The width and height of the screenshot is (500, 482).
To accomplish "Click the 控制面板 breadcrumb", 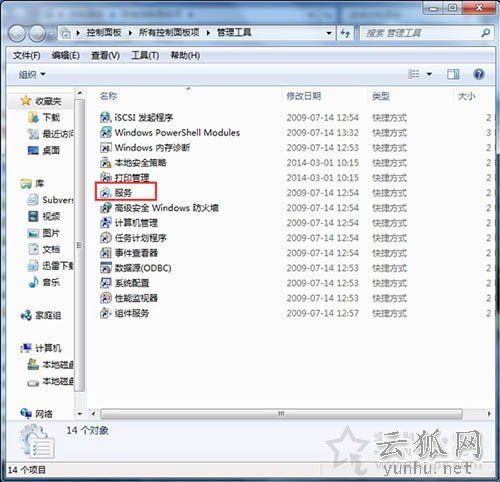I will coord(104,33).
